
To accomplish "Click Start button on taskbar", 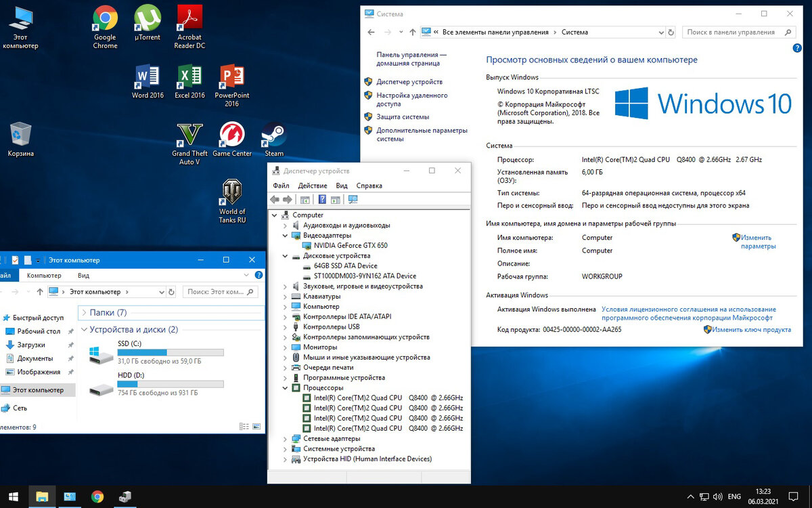I will (14, 496).
